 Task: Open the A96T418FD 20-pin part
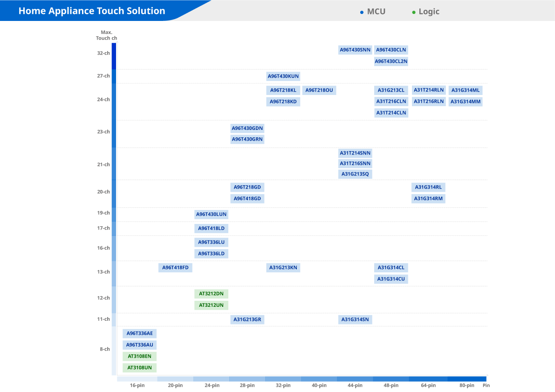coord(175,268)
